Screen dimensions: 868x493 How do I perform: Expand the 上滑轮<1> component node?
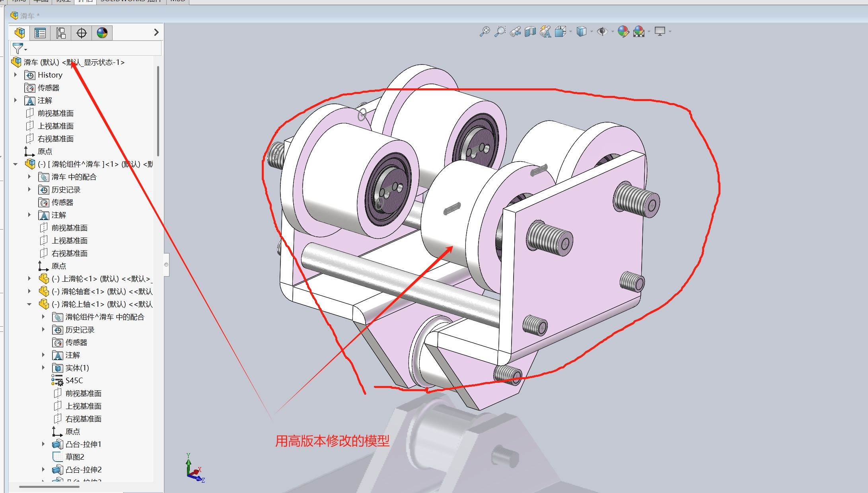29,279
